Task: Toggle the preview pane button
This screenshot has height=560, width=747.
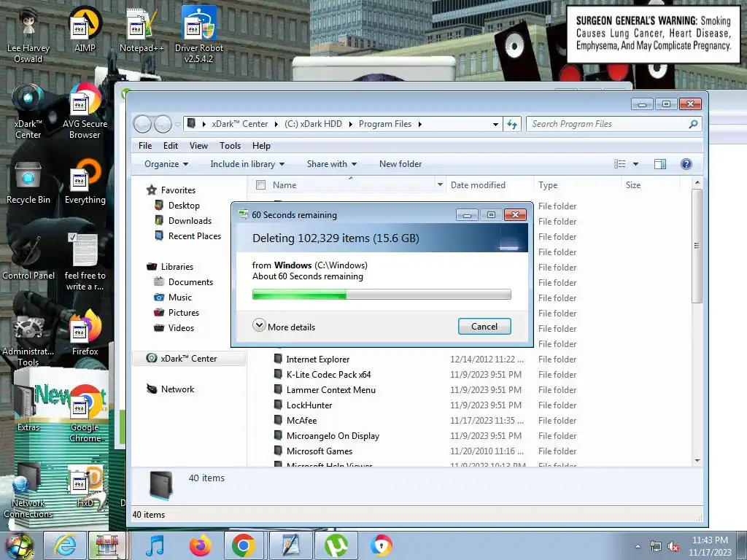Action: [x=659, y=164]
